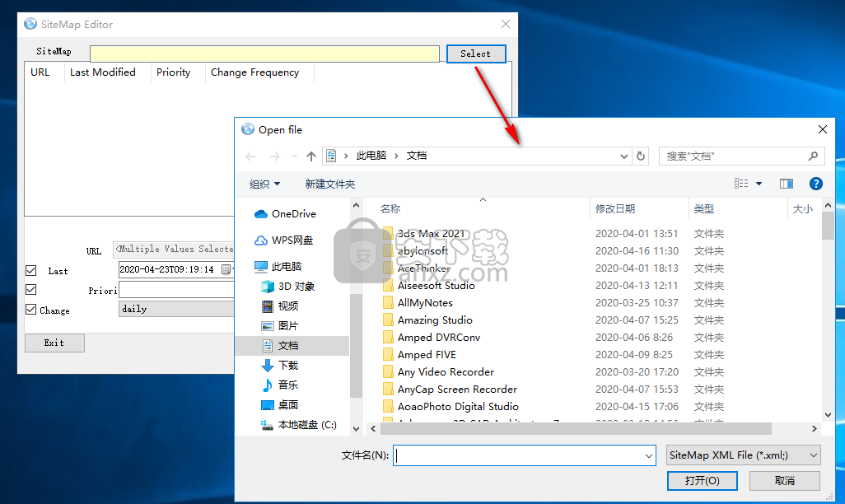845x504 pixels.
Task: Toggle the preview pane icon
Action: 787,184
